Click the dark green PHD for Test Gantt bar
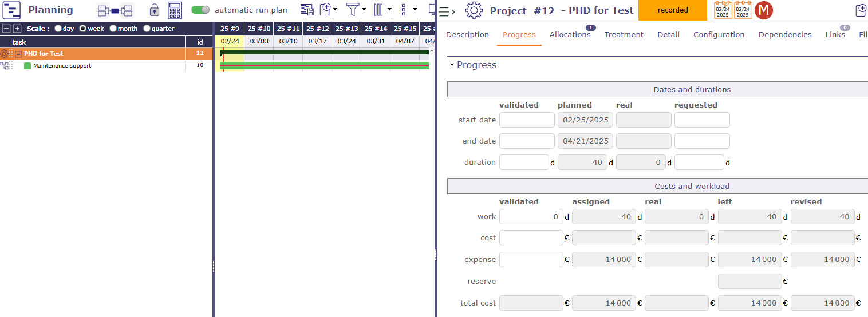Screen dimensions: 868x317 point(324,53)
